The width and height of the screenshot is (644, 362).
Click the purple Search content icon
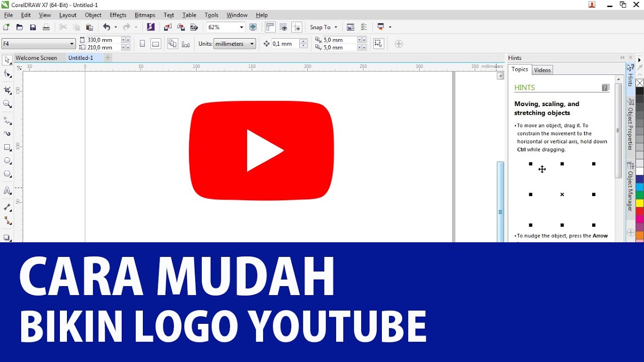click(150, 27)
